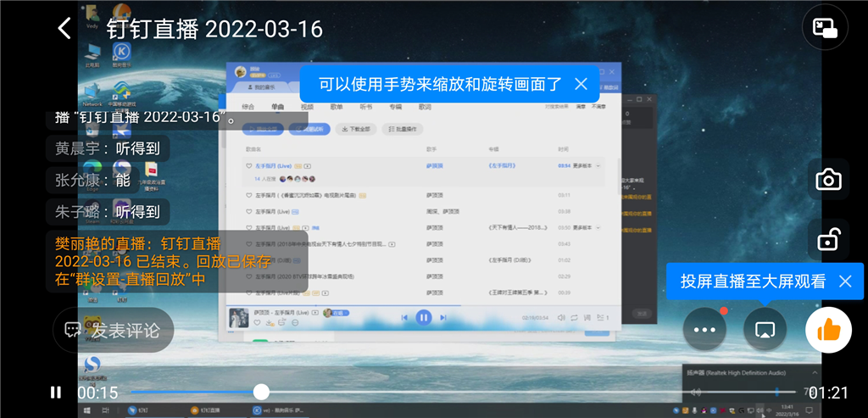Show lyrics with the 词 icon
Image resolution: width=868 pixels, height=418 pixels.
point(588,317)
